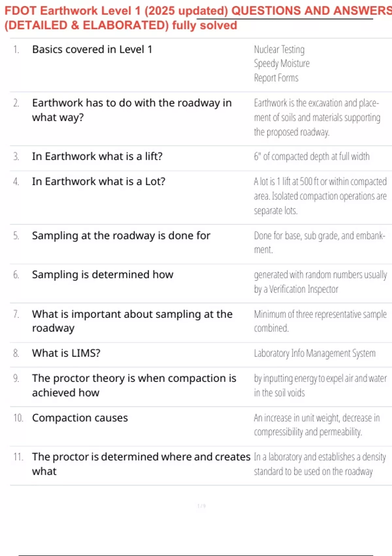Click the answer 'Laboratory Info Management System'
The image size is (392, 556).
click(315, 353)
